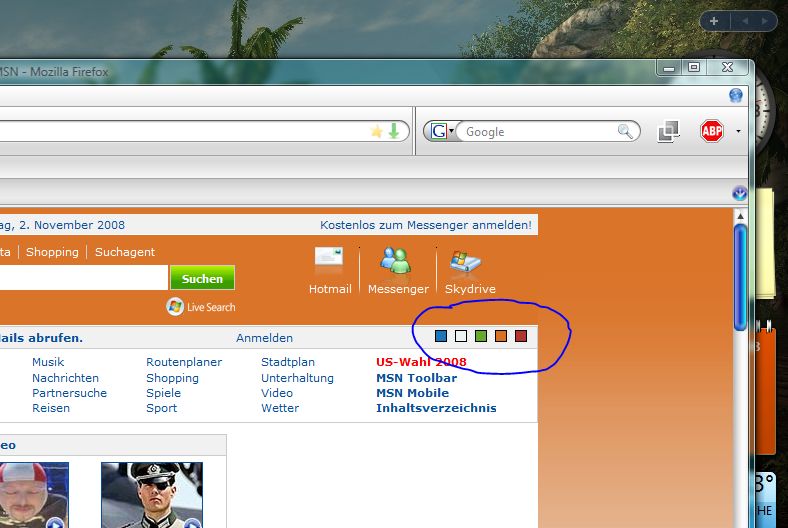Image resolution: width=788 pixels, height=528 pixels.
Task: Select the blue color theme swatch
Action: coord(441,336)
